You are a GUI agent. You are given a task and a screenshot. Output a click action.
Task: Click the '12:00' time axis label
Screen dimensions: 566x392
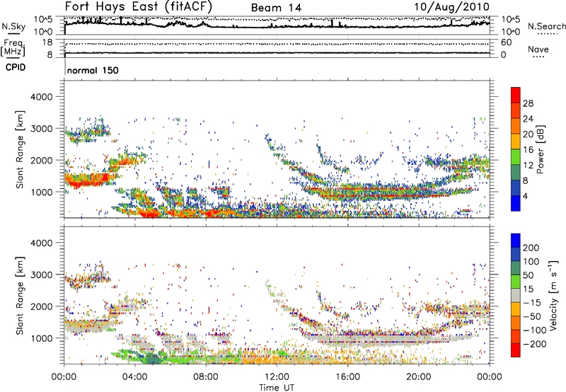pos(277,377)
